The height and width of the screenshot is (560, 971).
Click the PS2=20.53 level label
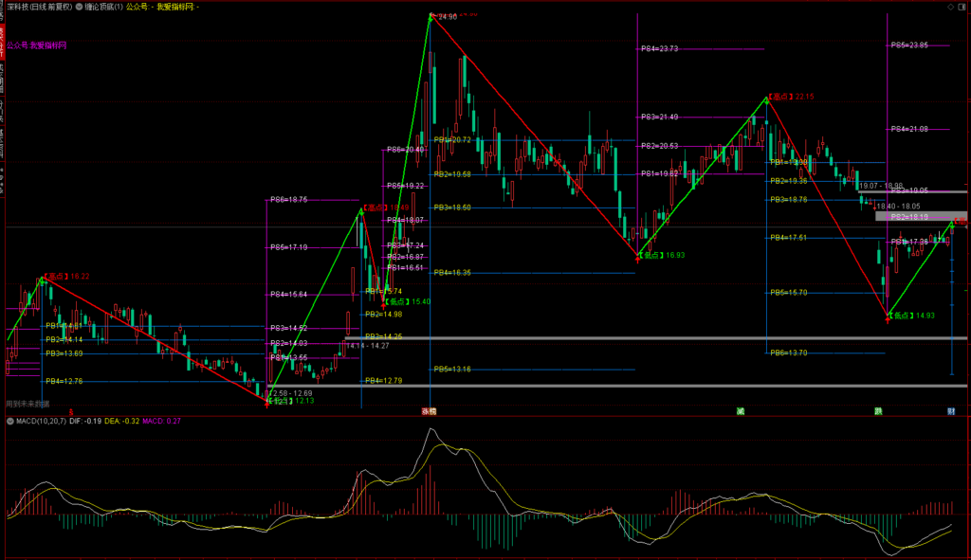[x=660, y=146]
